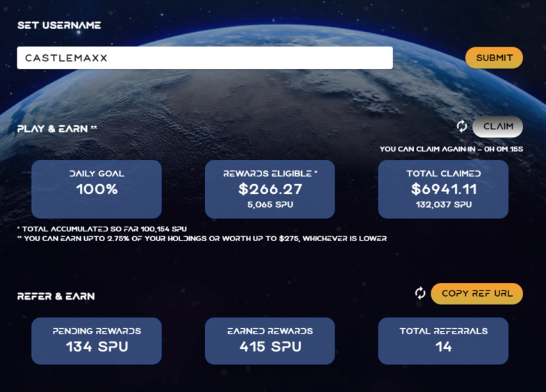Click the 132,037 SPU amount text
The width and height of the screenshot is (546, 392).
click(444, 204)
